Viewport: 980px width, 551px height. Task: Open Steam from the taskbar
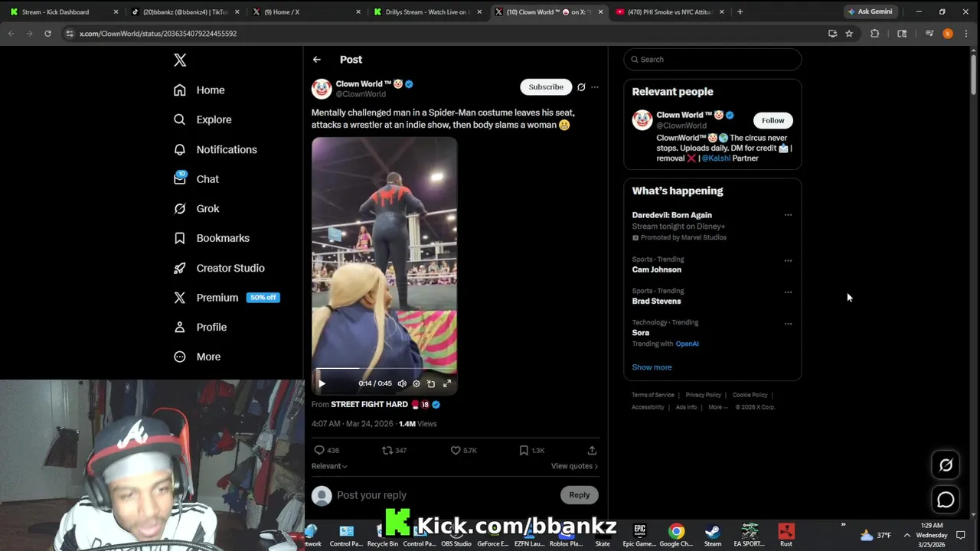pyautogui.click(x=713, y=535)
